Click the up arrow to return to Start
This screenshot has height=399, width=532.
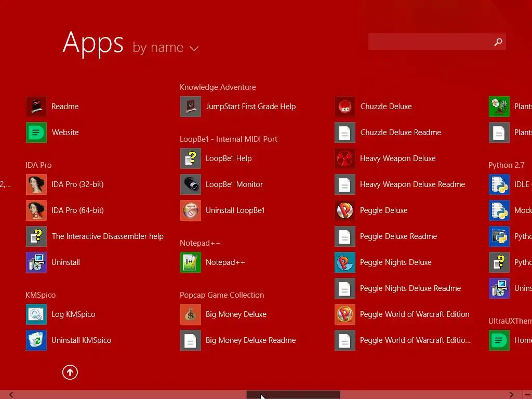pyautogui.click(x=70, y=372)
